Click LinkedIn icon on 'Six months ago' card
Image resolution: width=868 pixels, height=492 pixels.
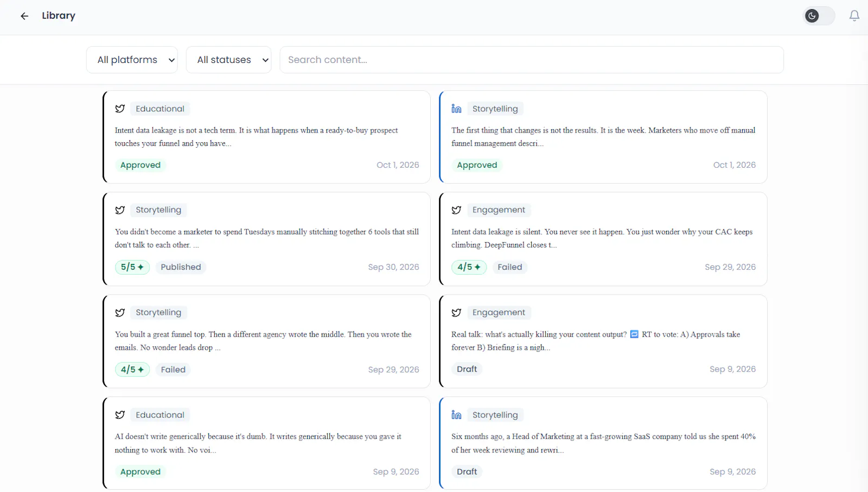click(456, 415)
